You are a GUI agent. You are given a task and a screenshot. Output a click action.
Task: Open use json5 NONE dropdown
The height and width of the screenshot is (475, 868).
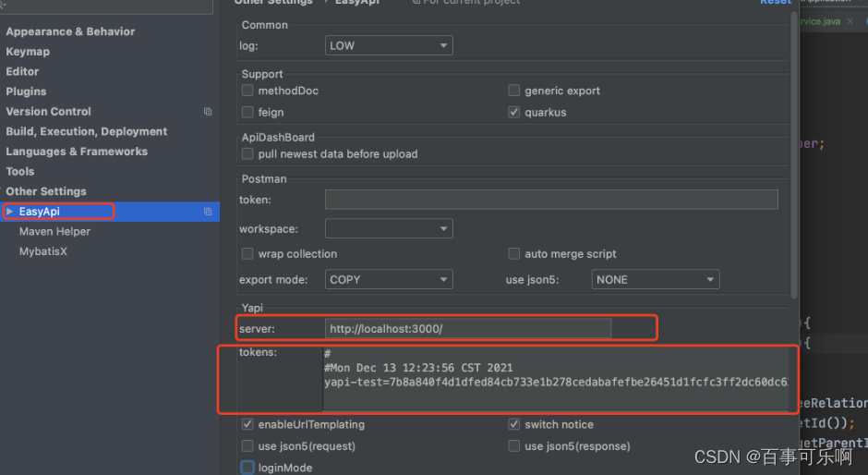[x=656, y=279]
